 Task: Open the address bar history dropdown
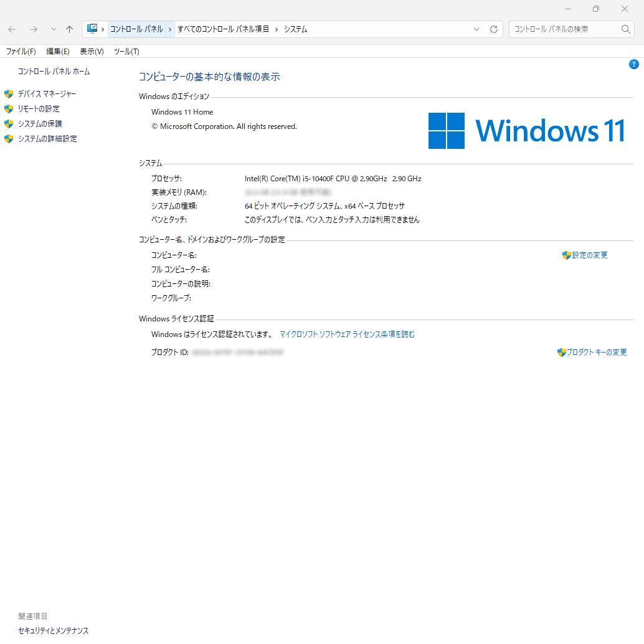(476, 29)
